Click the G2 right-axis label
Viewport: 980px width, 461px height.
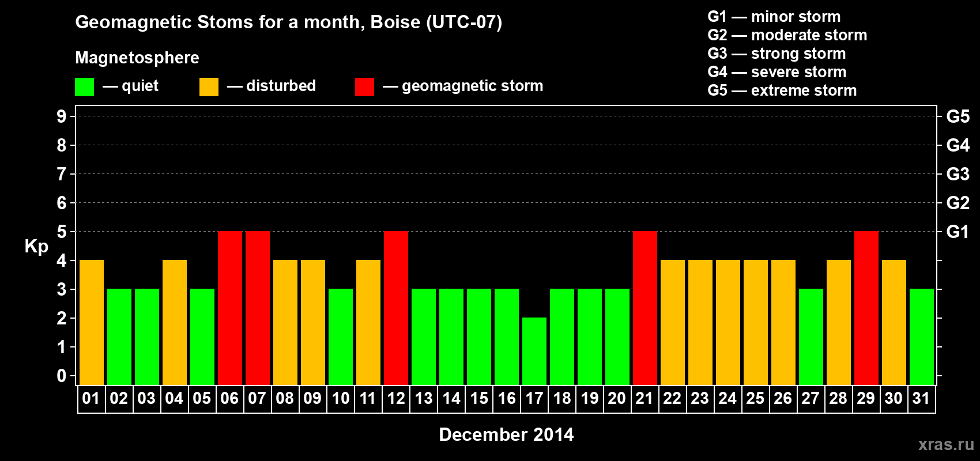tap(958, 203)
